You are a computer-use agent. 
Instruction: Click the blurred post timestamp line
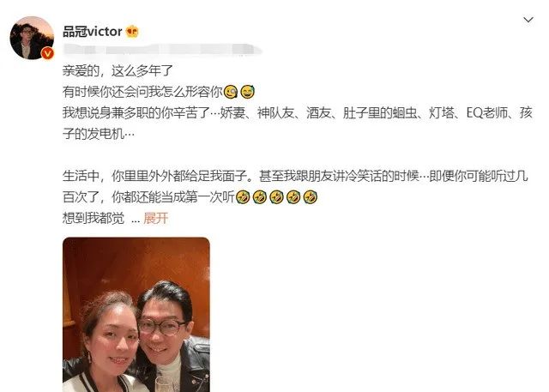(162, 50)
